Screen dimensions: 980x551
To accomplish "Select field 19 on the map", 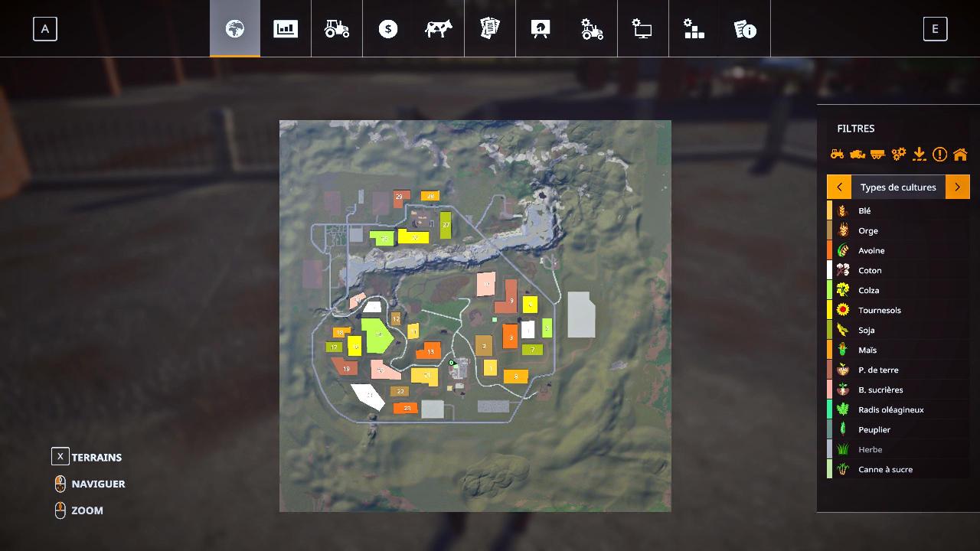I will click(345, 367).
